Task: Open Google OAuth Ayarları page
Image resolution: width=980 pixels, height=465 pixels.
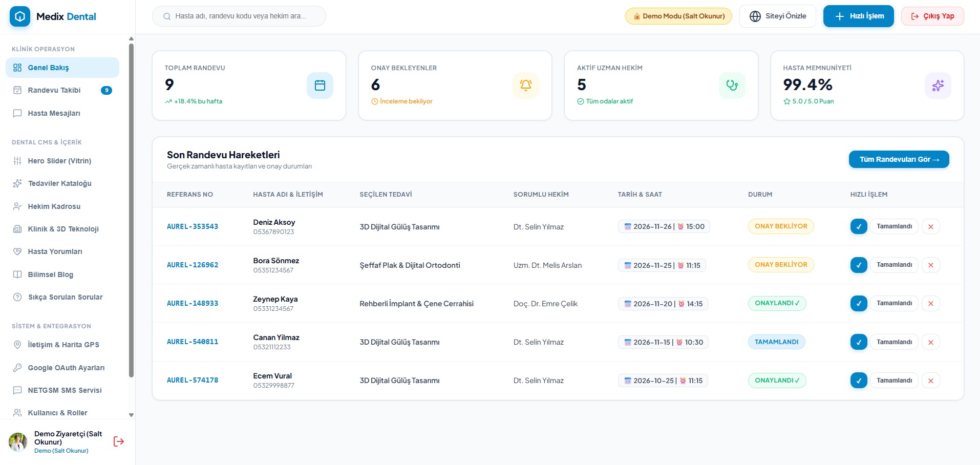Action: [x=62, y=368]
